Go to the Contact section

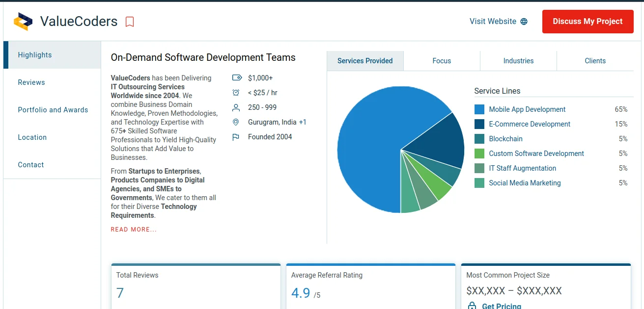click(52, 165)
